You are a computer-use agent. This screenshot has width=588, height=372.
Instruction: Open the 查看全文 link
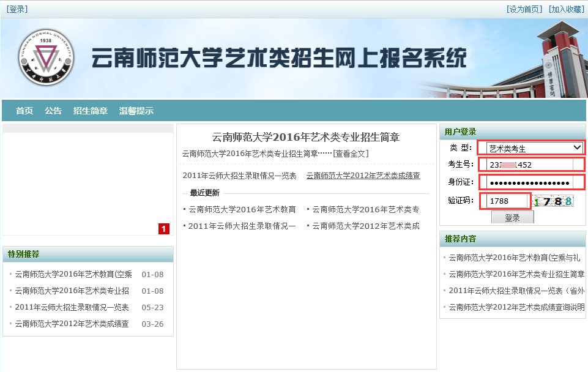351,154
